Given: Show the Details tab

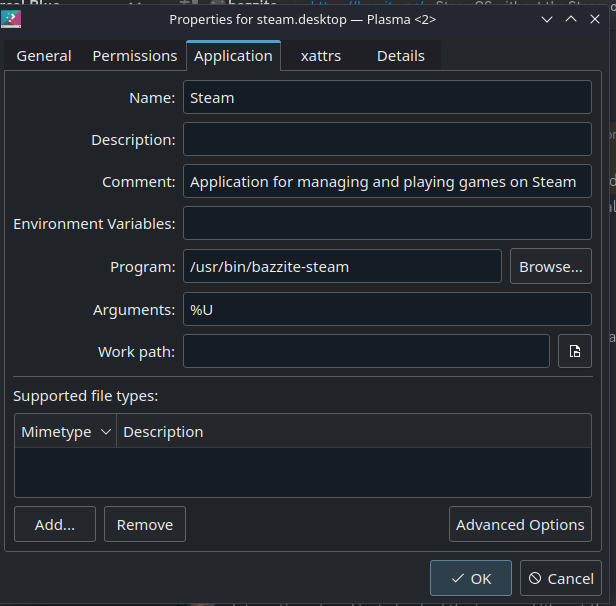Looking at the screenshot, I should point(400,56).
